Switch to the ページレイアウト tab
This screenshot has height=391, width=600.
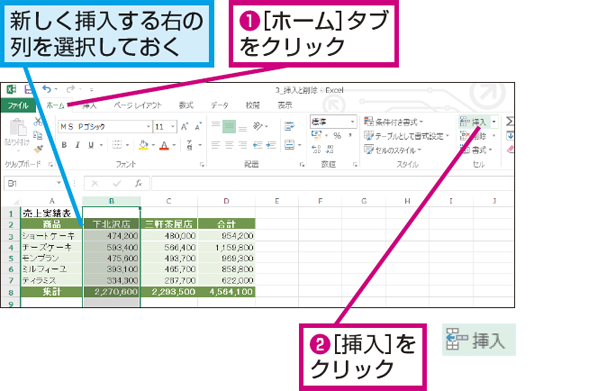138,105
